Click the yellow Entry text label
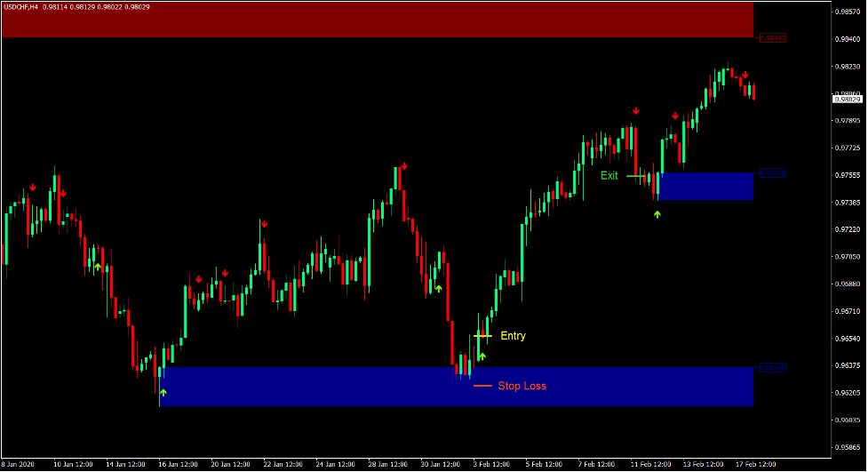This screenshot has width=868, height=472. (x=513, y=336)
